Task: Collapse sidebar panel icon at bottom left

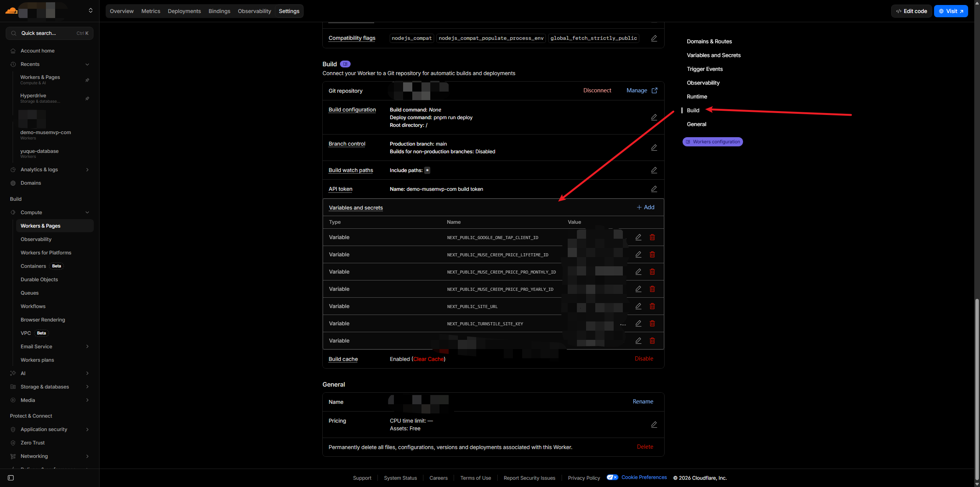Action: click(x=11, y=478)
